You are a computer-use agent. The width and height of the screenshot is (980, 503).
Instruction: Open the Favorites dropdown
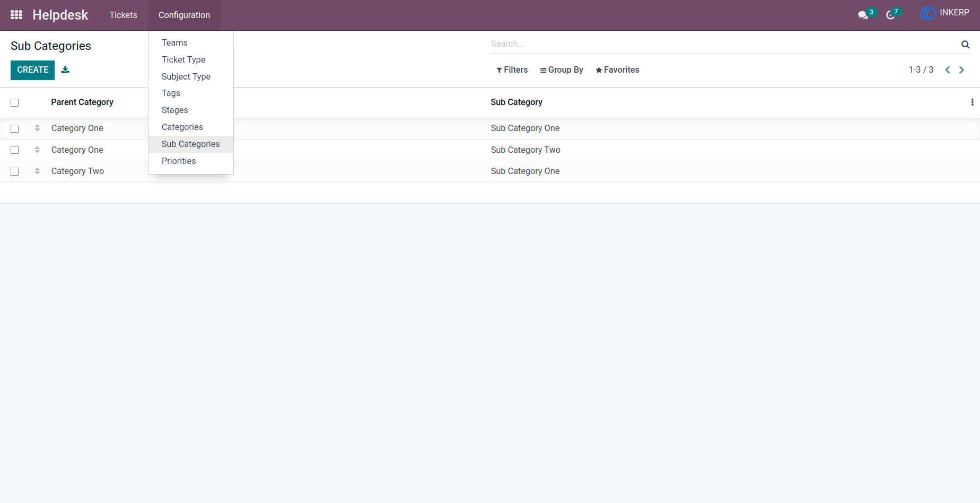617,70
